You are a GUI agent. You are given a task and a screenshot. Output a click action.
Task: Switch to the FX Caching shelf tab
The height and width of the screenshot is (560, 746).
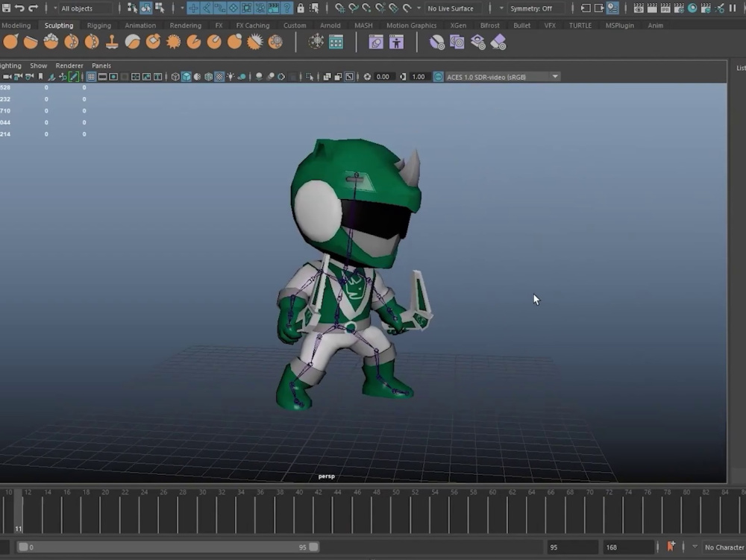tap(253, 25)
